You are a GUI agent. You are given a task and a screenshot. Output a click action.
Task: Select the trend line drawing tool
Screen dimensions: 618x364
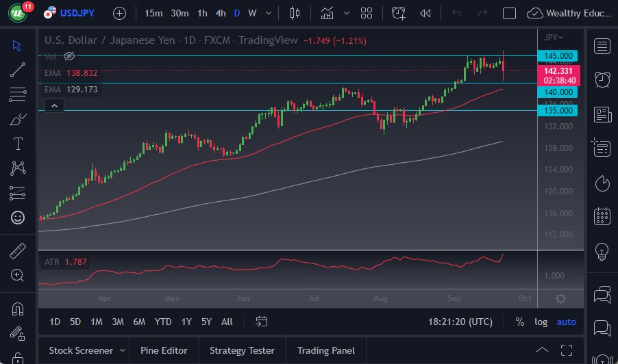pos(18,70)
